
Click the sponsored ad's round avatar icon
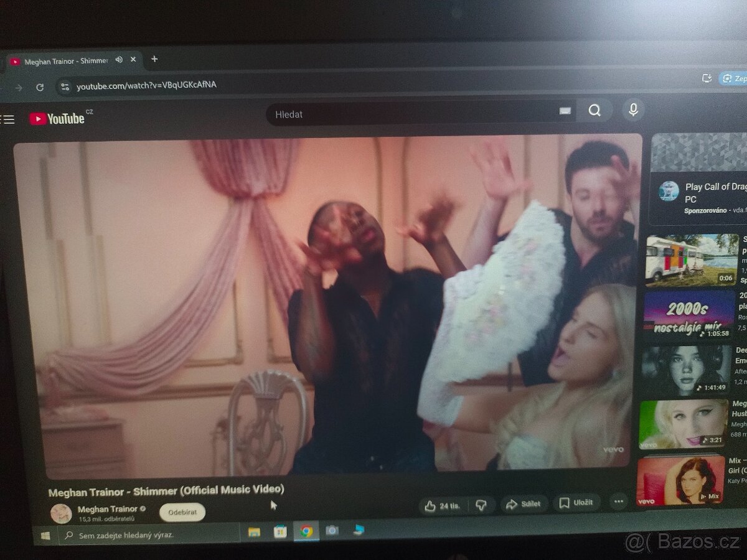[669, 191]
